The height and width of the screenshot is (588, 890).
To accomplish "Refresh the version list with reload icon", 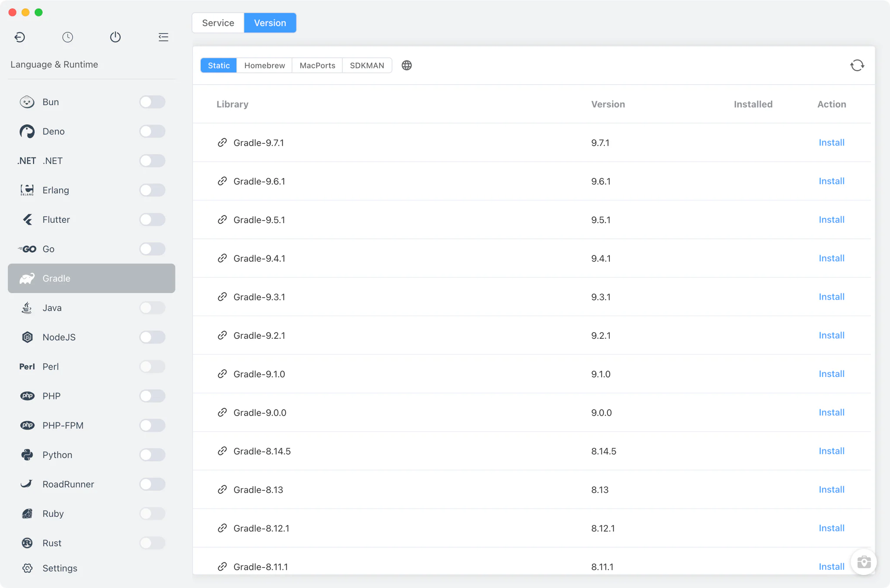I will 857,65.
